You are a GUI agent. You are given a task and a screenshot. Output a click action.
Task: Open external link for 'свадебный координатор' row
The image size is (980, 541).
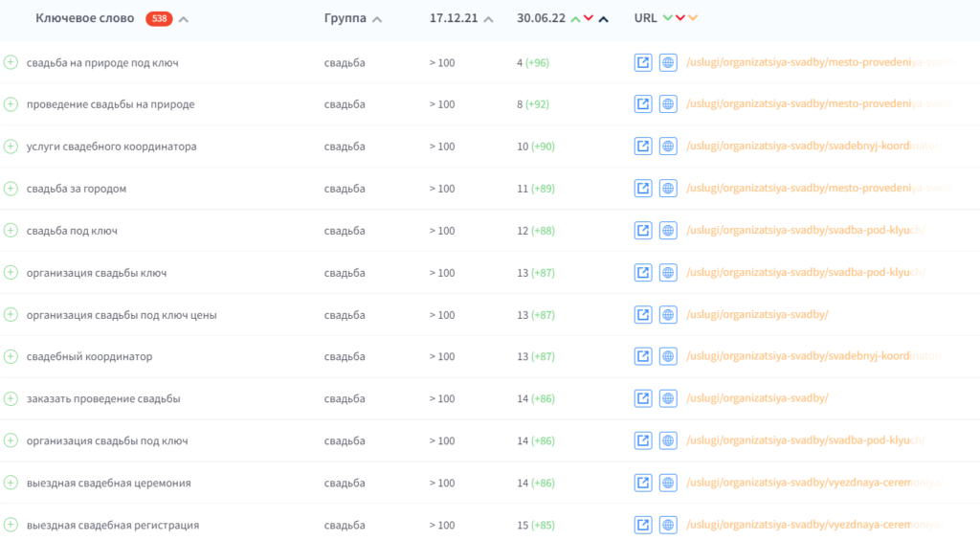[643, 356]
